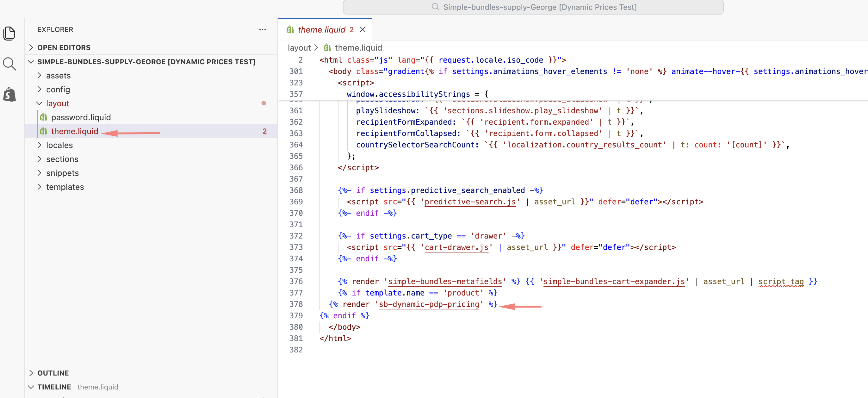Click the 'theme.liquid' label in the TIMELINE header

click(98, 387)
